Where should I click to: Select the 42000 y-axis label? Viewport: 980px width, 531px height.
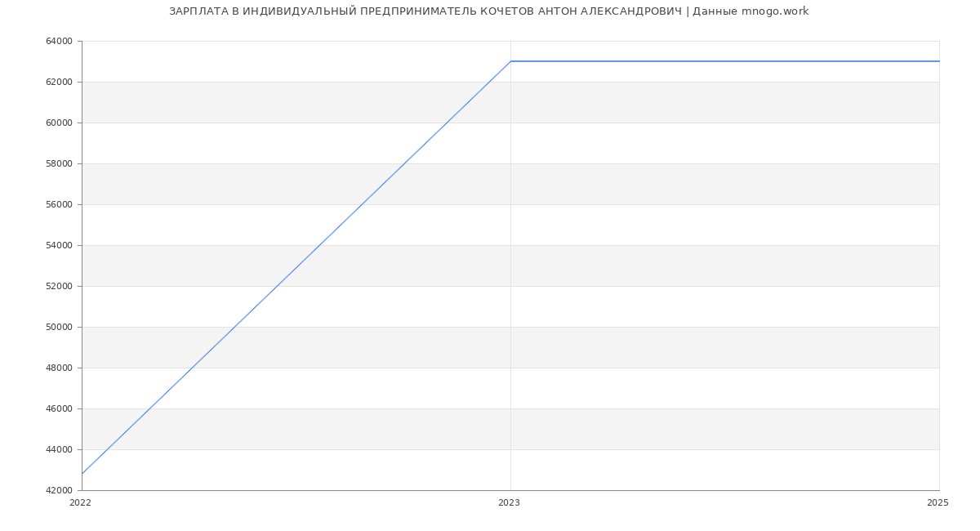coord(60,491)
